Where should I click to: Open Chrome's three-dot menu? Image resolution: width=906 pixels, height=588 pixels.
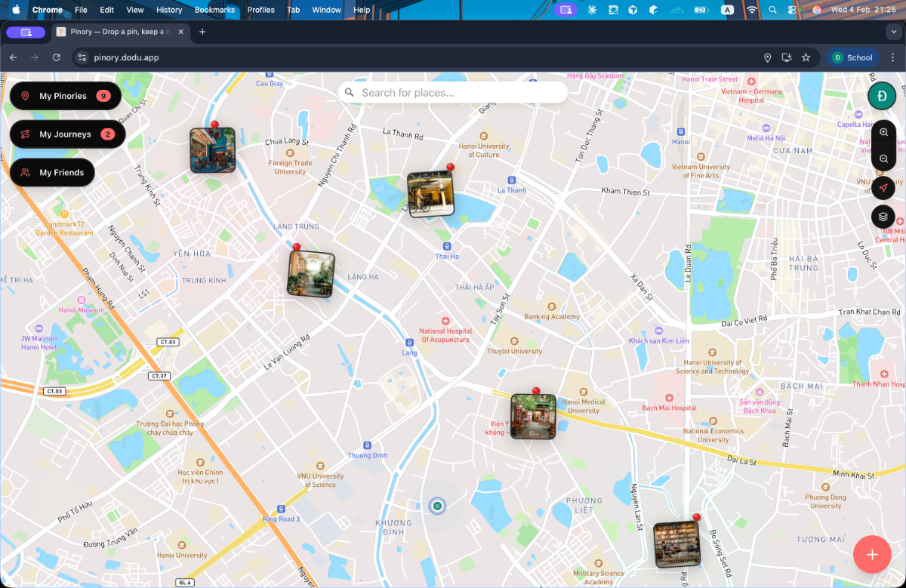892,57
